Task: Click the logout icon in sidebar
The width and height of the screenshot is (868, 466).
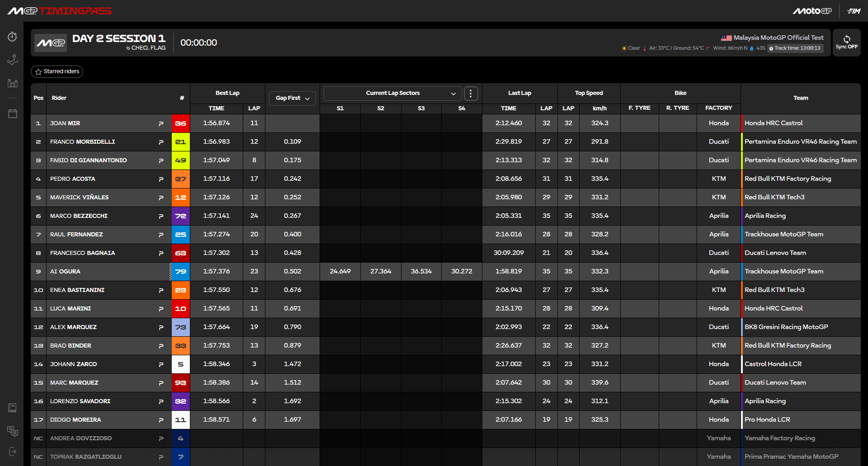Action: click(12, 452)
